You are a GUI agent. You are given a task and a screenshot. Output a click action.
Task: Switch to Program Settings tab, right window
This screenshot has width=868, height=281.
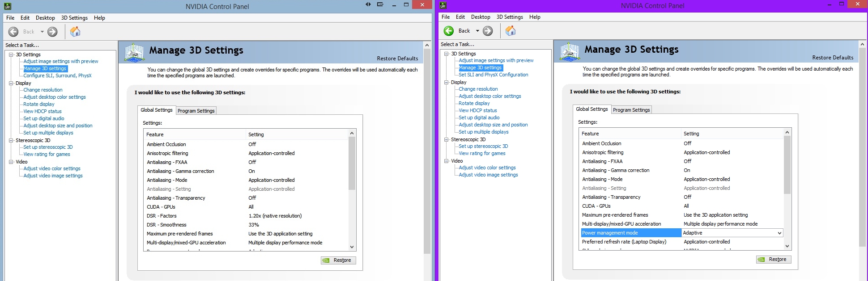click(x=631, y=110)
